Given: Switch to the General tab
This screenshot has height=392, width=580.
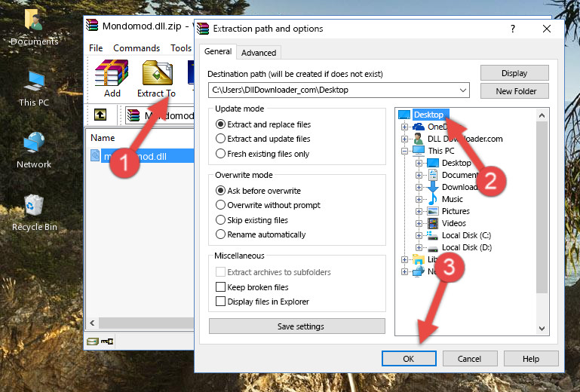Looking at the screenshot, I should coord(218,51).
